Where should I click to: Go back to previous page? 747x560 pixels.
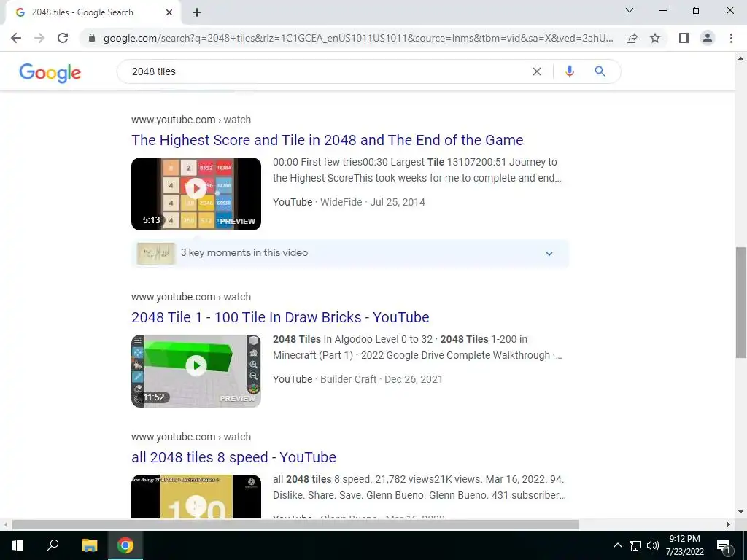pyautogui.click(x=16, y=38)
